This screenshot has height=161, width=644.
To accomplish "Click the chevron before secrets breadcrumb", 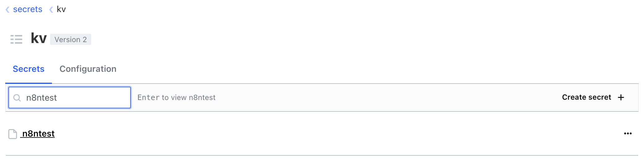I will click(7, 10).
